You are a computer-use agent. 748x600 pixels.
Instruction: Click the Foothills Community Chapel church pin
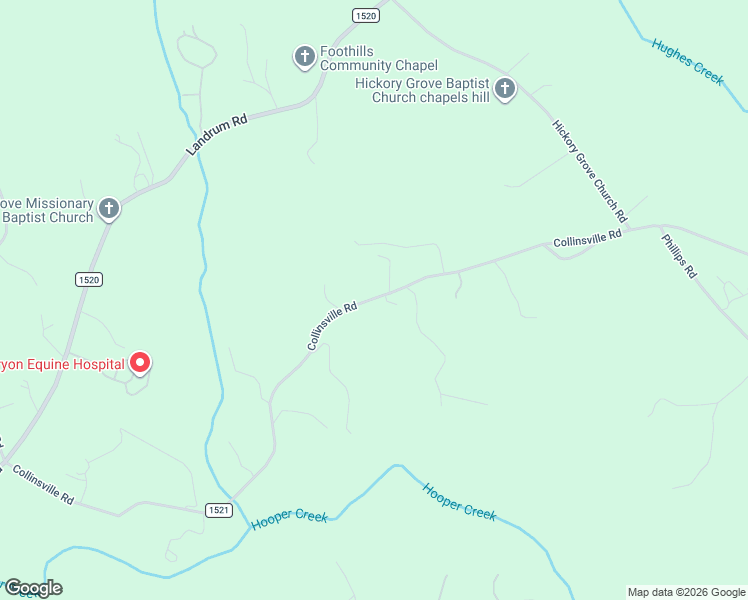tap(304, 58)
